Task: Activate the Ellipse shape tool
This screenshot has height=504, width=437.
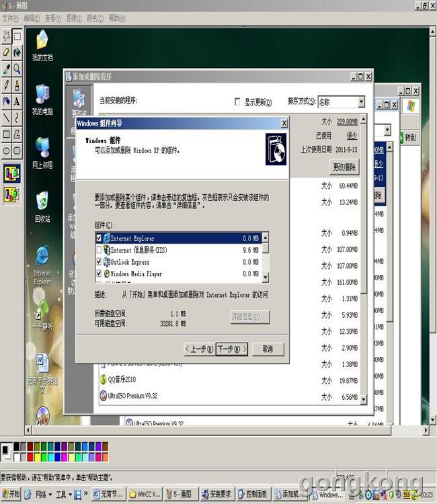Action: [6, 151]
